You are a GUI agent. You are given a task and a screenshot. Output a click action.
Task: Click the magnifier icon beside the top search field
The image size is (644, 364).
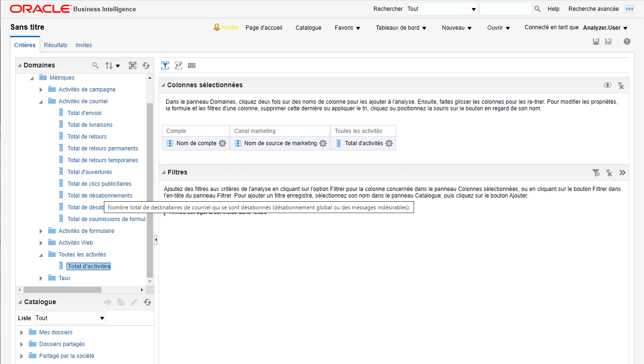click(x=537, y=9)
